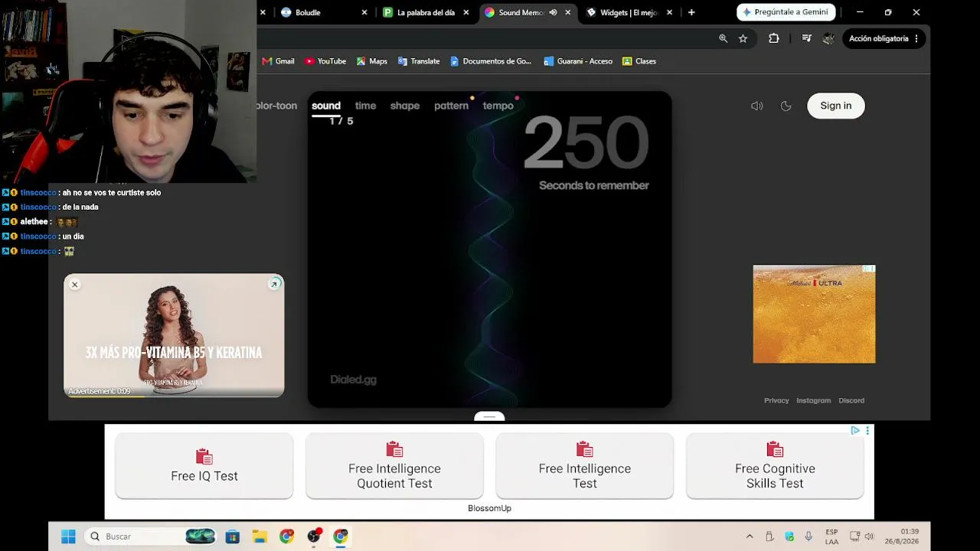Open the Documentos de Google bookmark
This screenshot has height=551, width=980.
(491, 61)
